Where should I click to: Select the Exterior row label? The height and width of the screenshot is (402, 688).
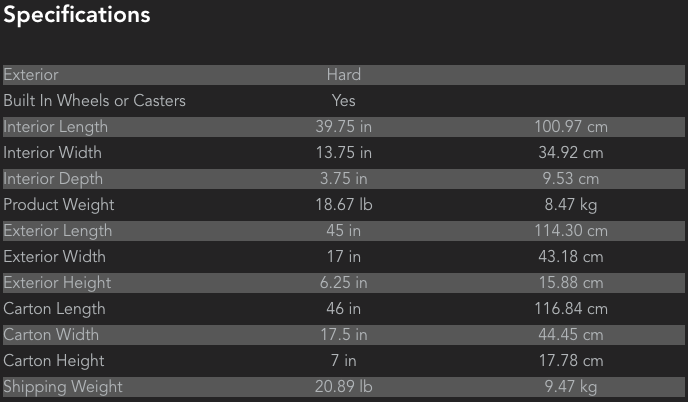(31, 75)
